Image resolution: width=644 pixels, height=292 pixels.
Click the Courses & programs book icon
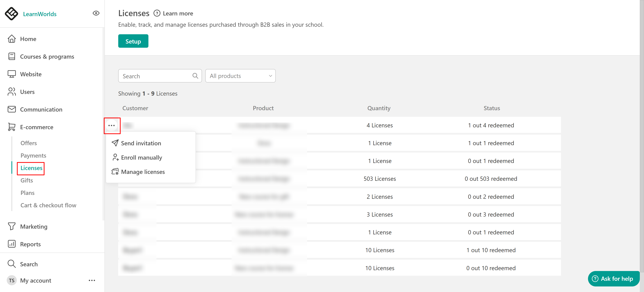pyautogui.click(x=12, y=56)
